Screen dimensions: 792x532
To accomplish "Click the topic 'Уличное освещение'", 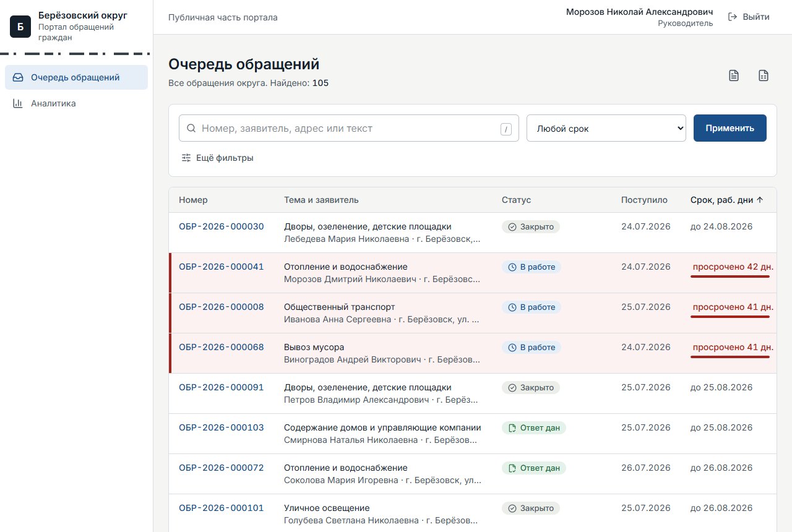I will [x=327, y=508].
